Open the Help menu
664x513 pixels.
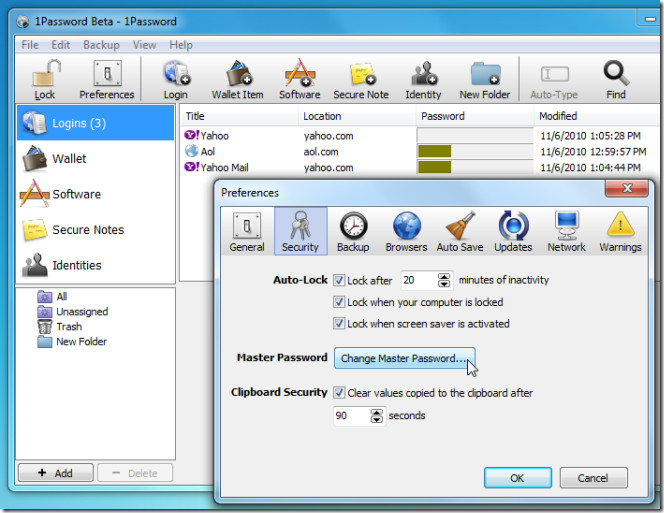(x=181, y=45)
